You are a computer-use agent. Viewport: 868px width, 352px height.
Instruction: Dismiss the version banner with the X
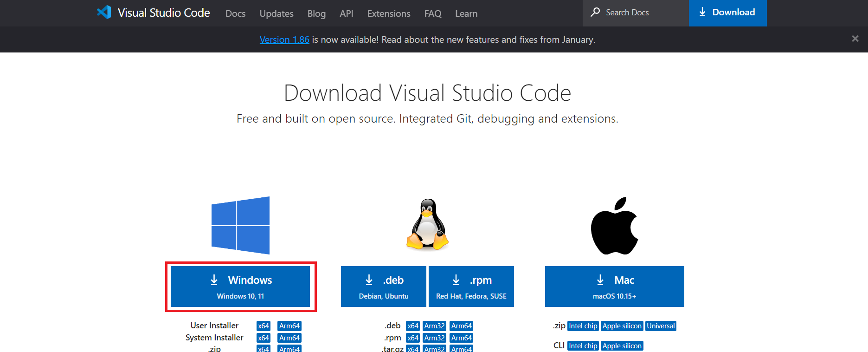click(x=855, y=39)
